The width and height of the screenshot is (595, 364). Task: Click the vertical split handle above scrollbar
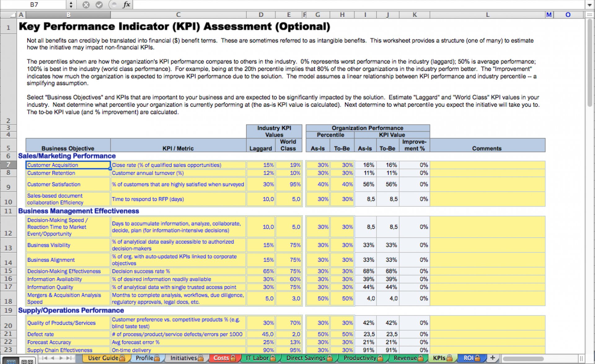pyautogui.click(x=589, y=15)
